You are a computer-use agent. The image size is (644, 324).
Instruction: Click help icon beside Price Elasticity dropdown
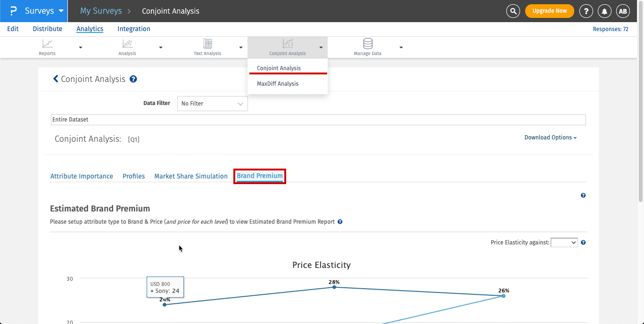(x=583, y=243)
